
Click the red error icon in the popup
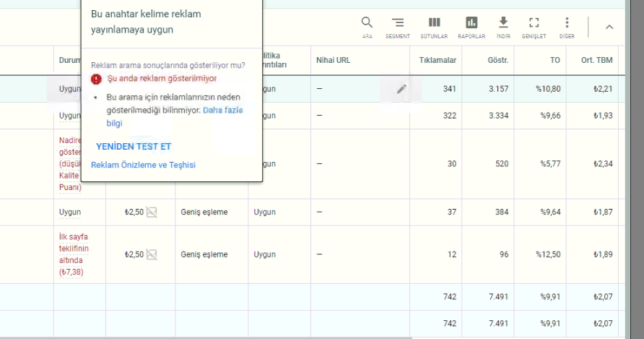96,79
